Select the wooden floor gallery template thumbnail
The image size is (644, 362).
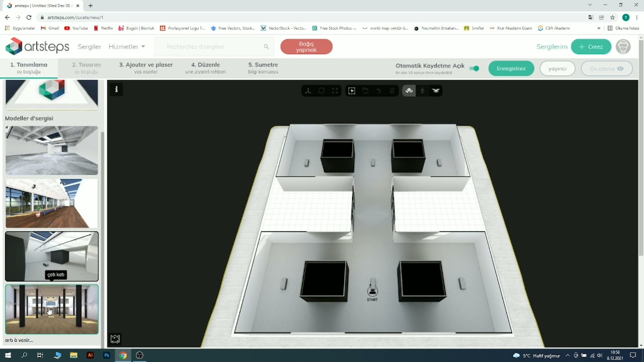pos(52,204)
